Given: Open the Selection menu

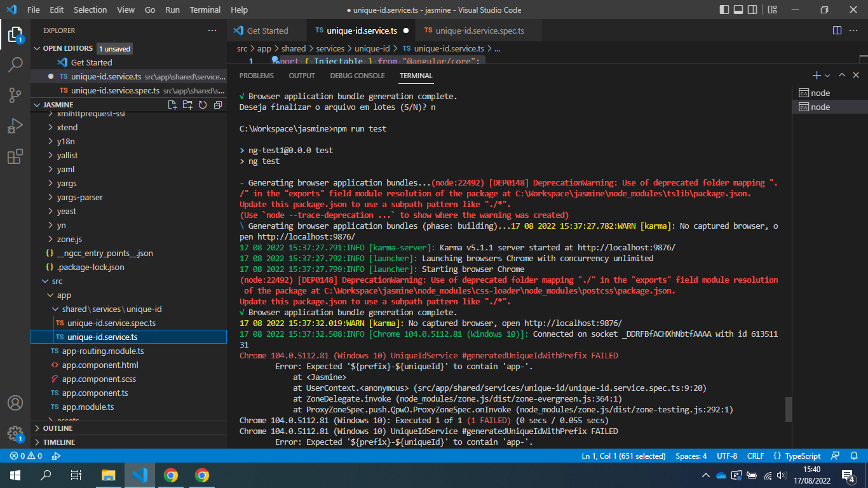Looking at the screenshot, I should point(90,10).
